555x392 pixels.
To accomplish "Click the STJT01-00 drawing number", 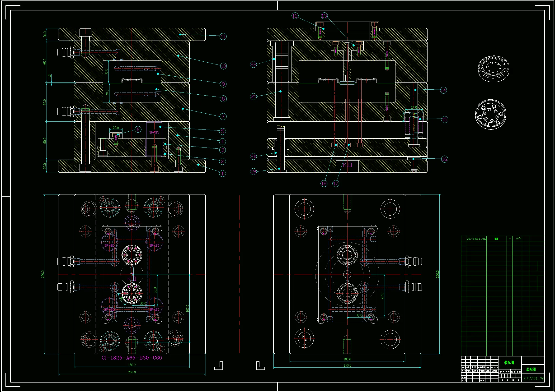I will (533, 379).
